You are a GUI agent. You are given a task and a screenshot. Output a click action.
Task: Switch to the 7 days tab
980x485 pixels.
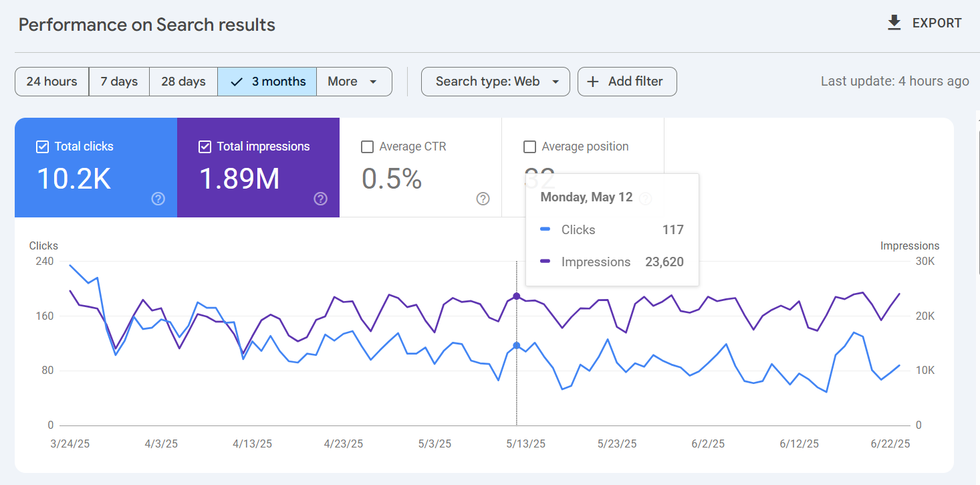pos(119,81)
